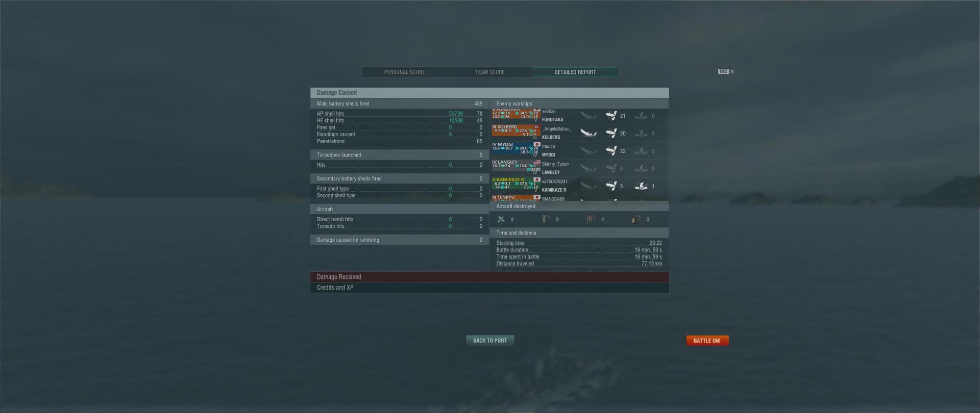Viewport: 980px width, 413px height.
Task: Click the critical hit icon for Kamikaze R
Action: [x=641, y=186]
